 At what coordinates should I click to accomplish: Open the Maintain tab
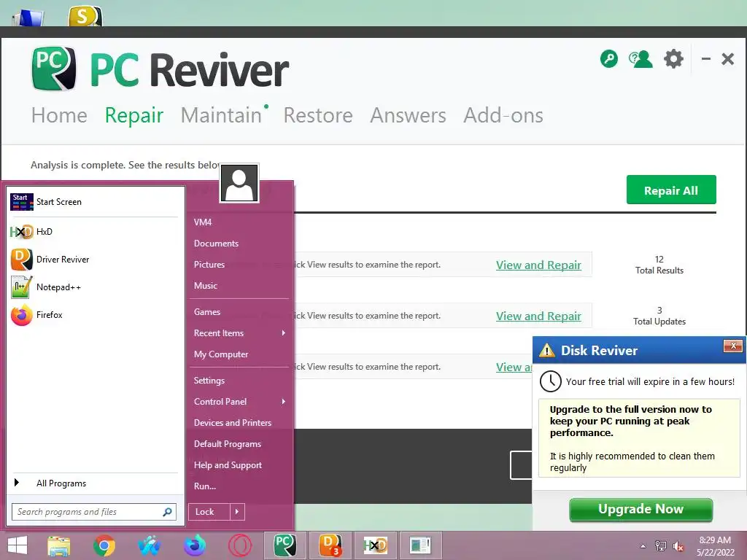point(222,115)
